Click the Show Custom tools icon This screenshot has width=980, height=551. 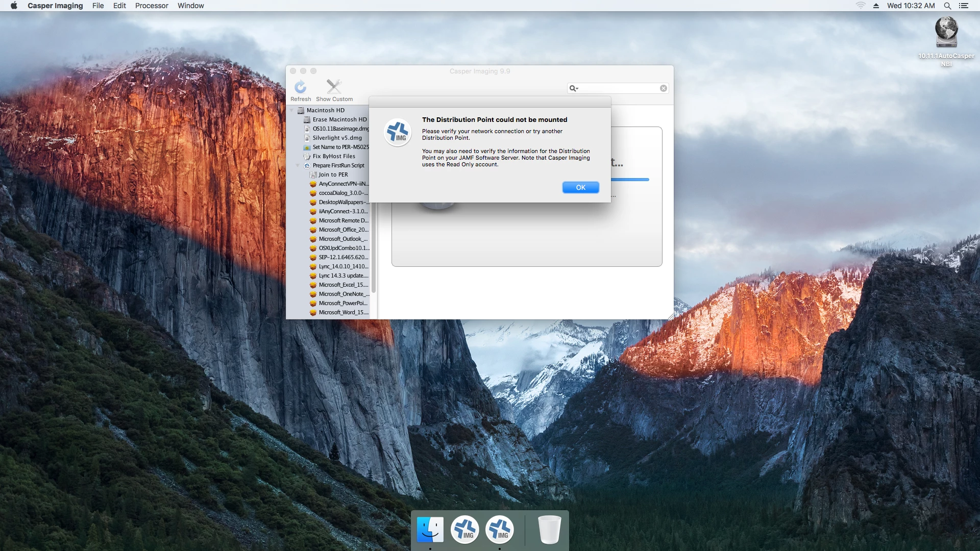point(334,87)
